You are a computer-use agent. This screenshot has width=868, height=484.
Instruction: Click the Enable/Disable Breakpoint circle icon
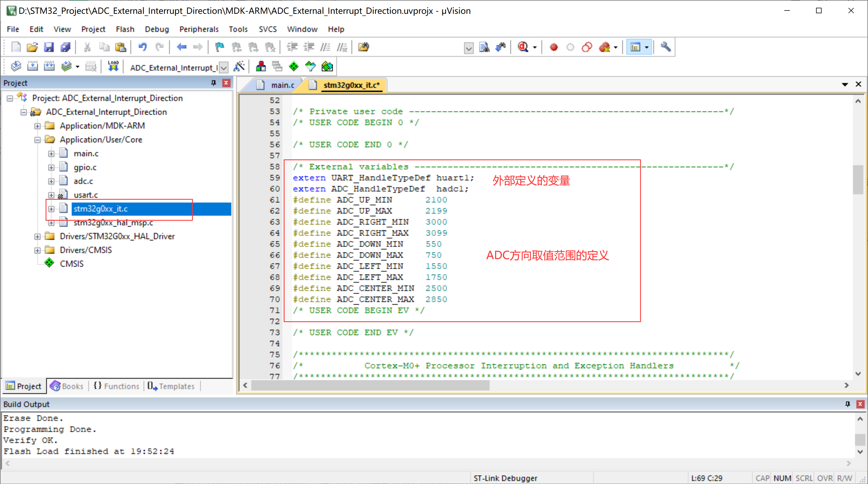(x=570, y=47)
